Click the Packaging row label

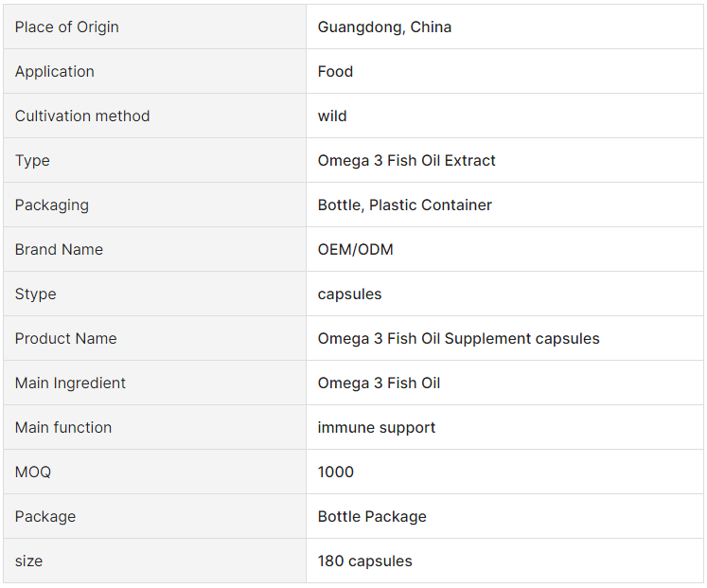tap(52, 205)
